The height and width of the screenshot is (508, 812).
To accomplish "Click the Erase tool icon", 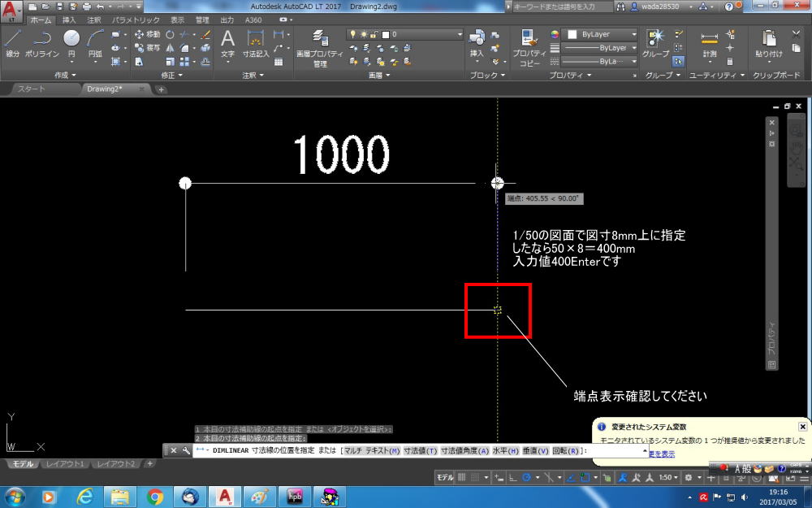I will (x=205, y=34).
